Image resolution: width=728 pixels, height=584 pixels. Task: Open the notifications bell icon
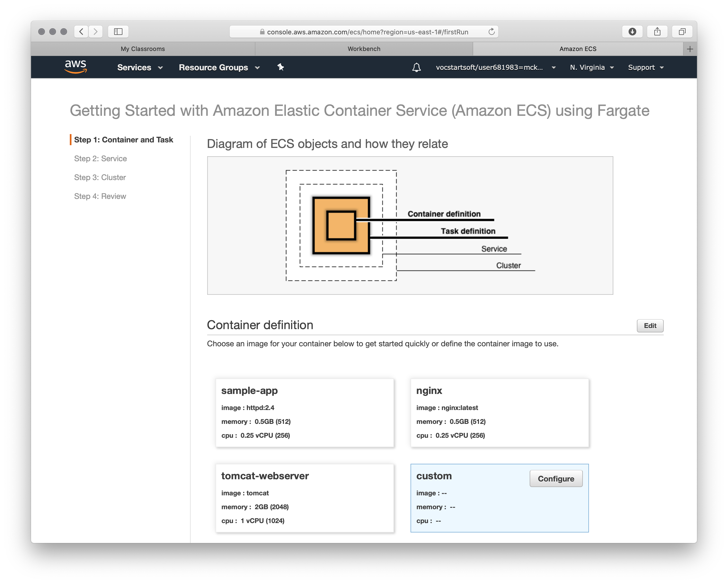pyautogui.click(x=416, y=67)
